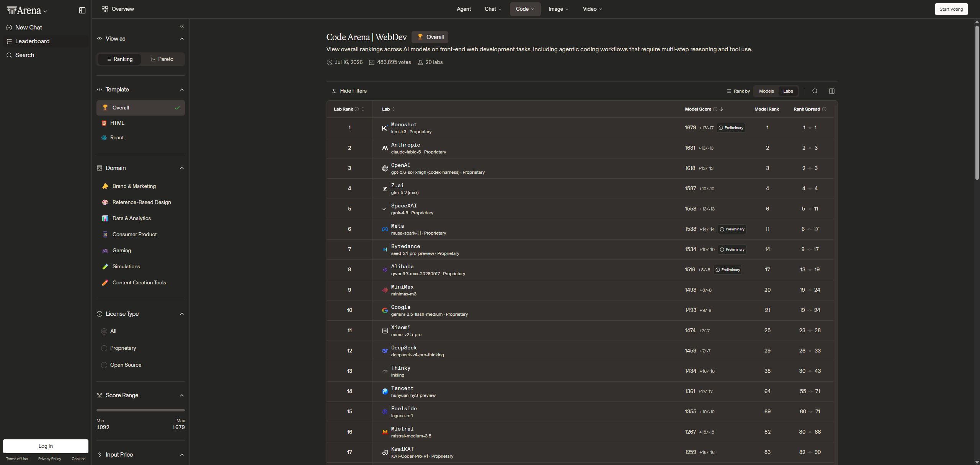Collapse the Score Range section
This screenshot has width=980, height=465.
pyautogui.click(x=182, y=395)
